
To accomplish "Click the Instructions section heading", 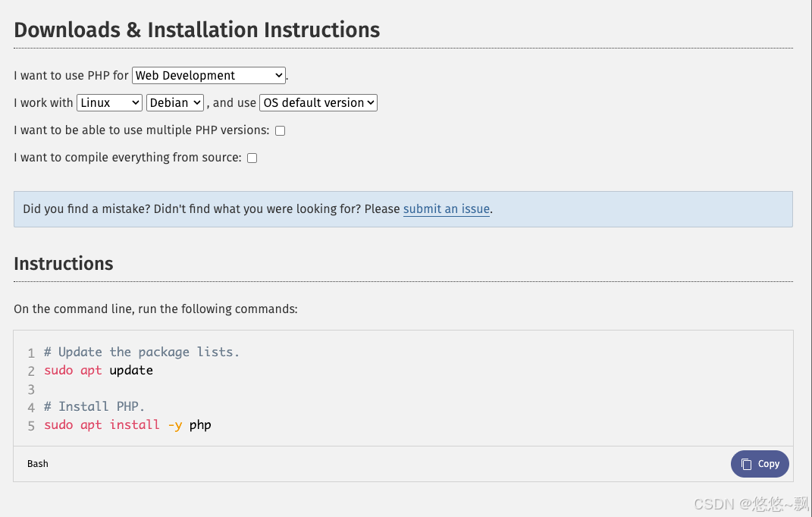I will 64,264.
